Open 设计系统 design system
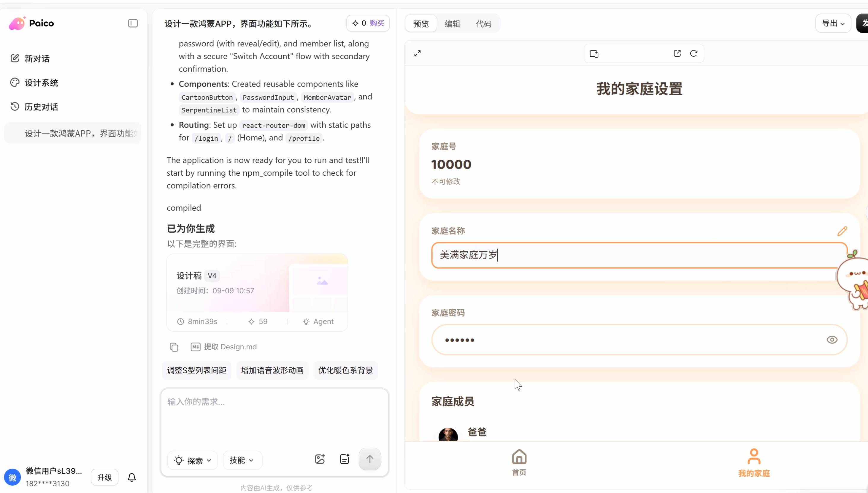868x493 pixels. pyautogui.click(x=34, y=83)
